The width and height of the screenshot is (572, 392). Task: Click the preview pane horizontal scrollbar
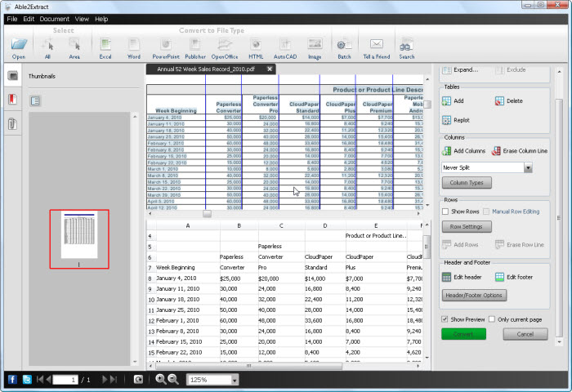248,366
